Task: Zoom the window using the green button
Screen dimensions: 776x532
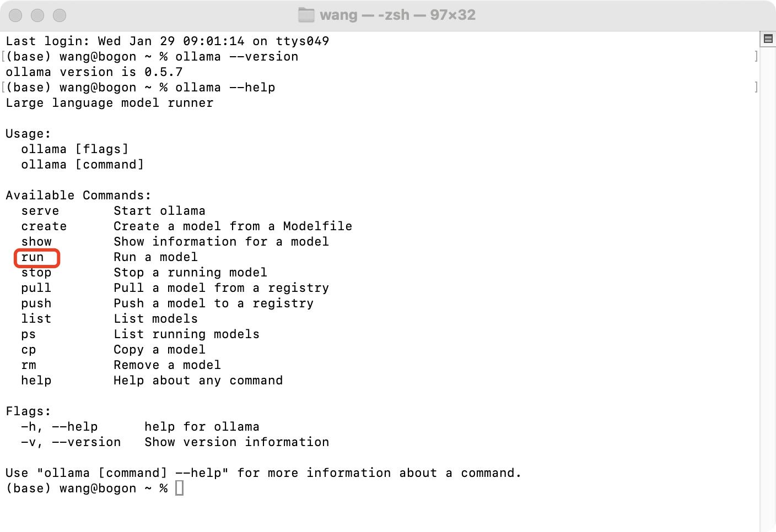Action: [x=60, y=15]
